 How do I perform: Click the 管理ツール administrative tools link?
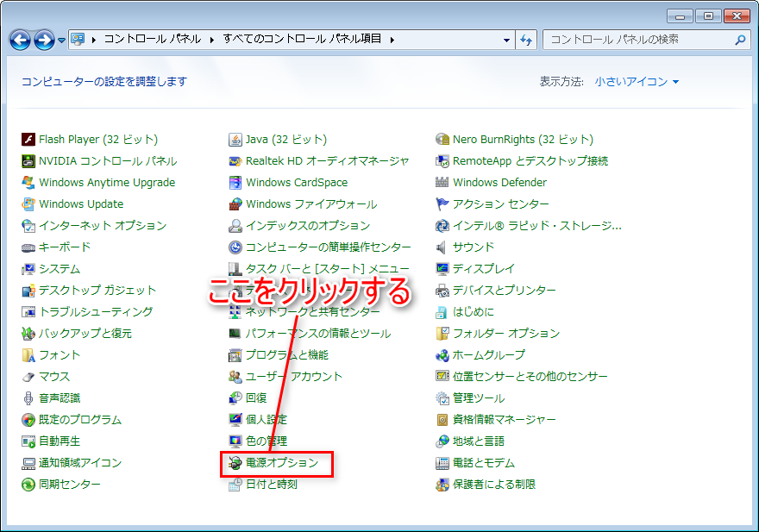(x=479, y=398)
